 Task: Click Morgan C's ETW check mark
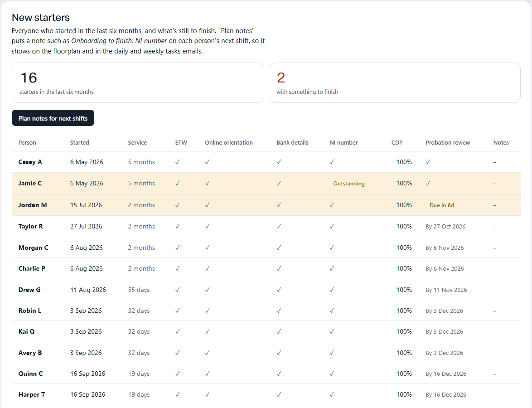pos(178,248)
